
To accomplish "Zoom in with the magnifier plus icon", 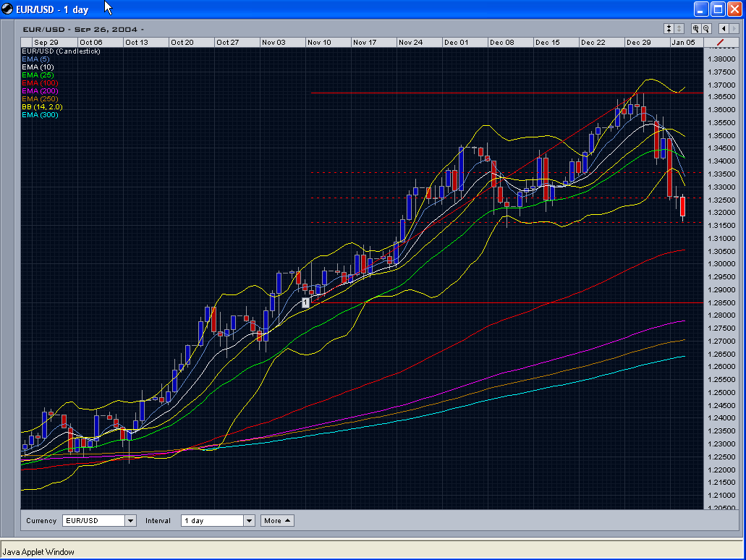I will click(695, 28).
